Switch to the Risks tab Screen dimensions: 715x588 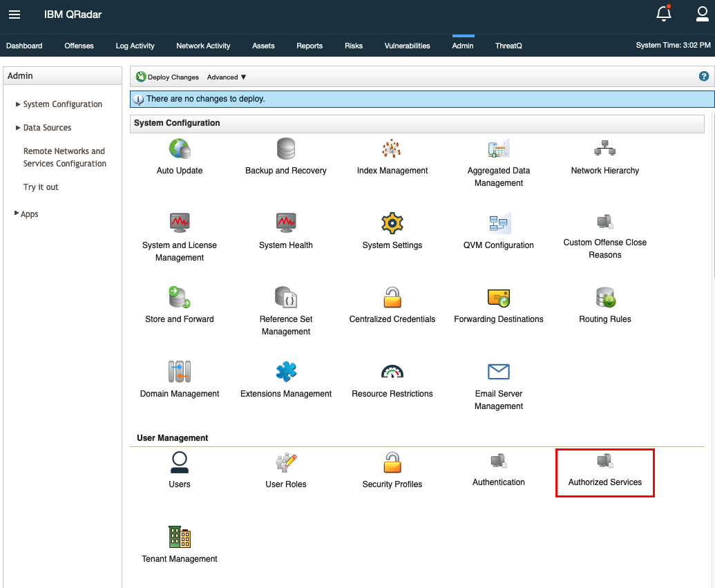tap(354, 46)
